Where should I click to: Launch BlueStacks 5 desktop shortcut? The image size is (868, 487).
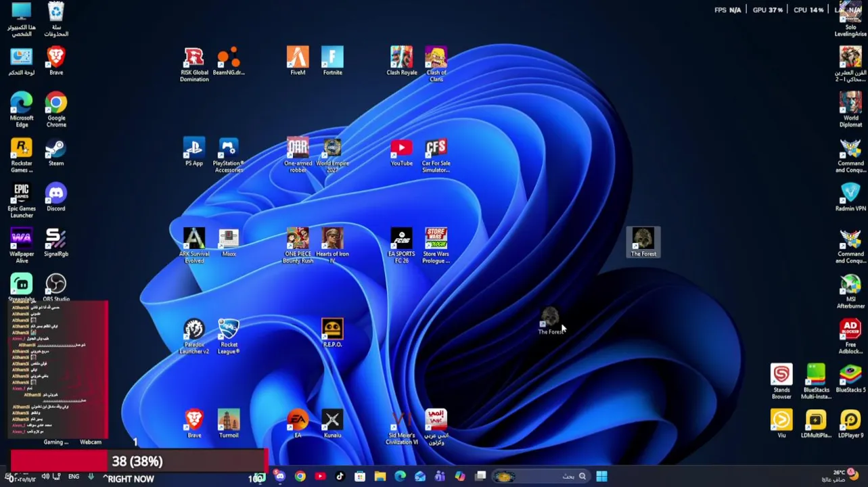850,379
